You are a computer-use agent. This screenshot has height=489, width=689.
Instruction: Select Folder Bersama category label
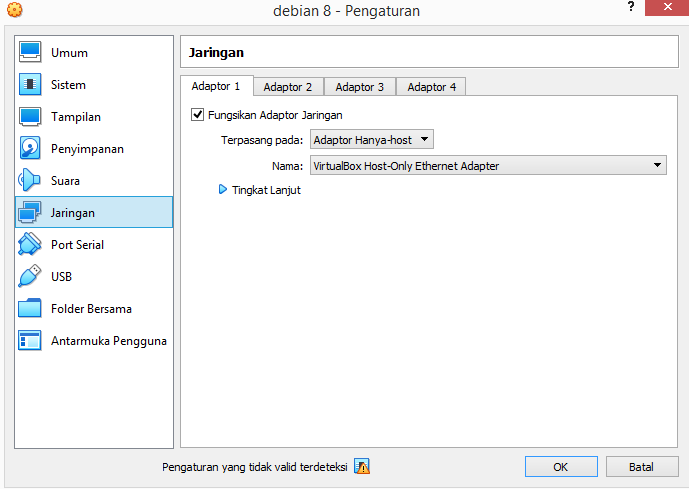tap(91, 309)
